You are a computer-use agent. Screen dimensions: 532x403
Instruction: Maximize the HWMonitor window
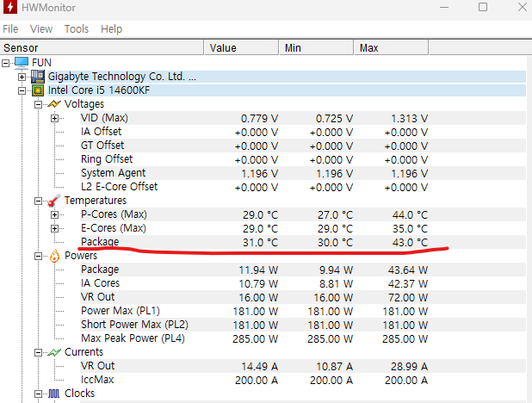[x=483, y=7]
